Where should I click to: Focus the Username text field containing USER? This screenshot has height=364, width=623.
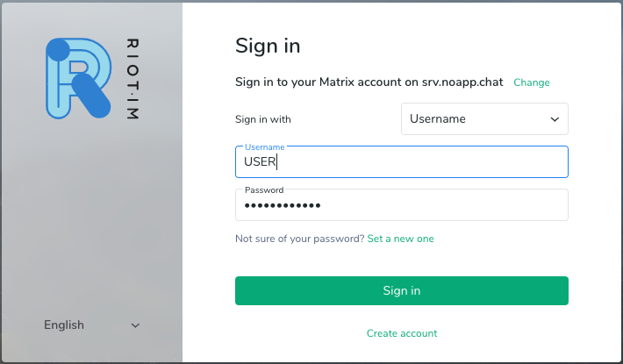click(x=402, y=162)
